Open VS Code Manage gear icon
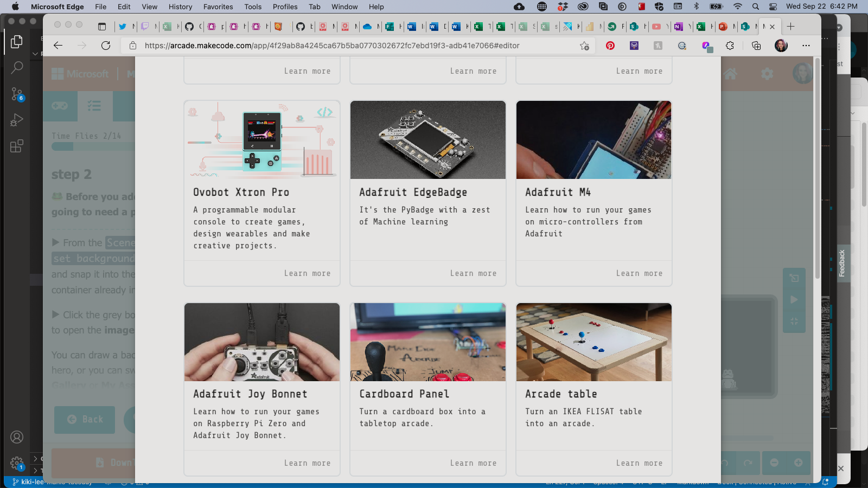The height and width of the screenshot is (488, 868). pos(17,463)
